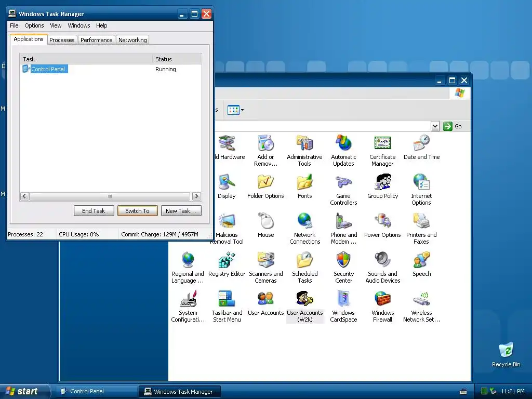Open Options menu in Task Manager

pyautogui.click(x=34, y=25)
